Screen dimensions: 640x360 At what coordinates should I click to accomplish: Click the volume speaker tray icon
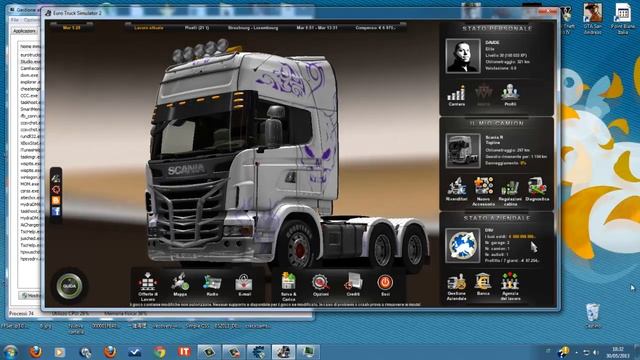click(596, 352)
